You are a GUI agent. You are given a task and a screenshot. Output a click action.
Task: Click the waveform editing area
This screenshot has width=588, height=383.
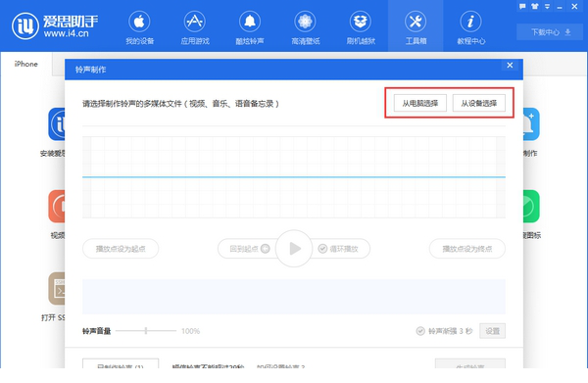coord(294,177)
